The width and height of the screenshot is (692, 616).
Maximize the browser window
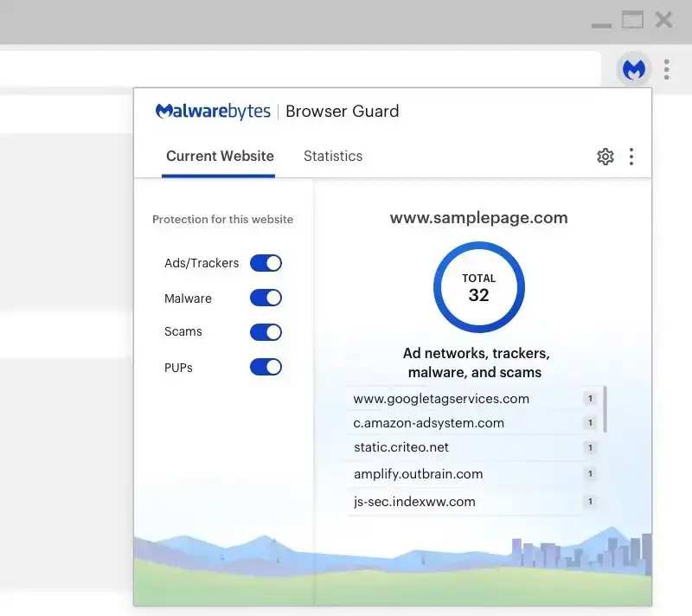[632, 20]
